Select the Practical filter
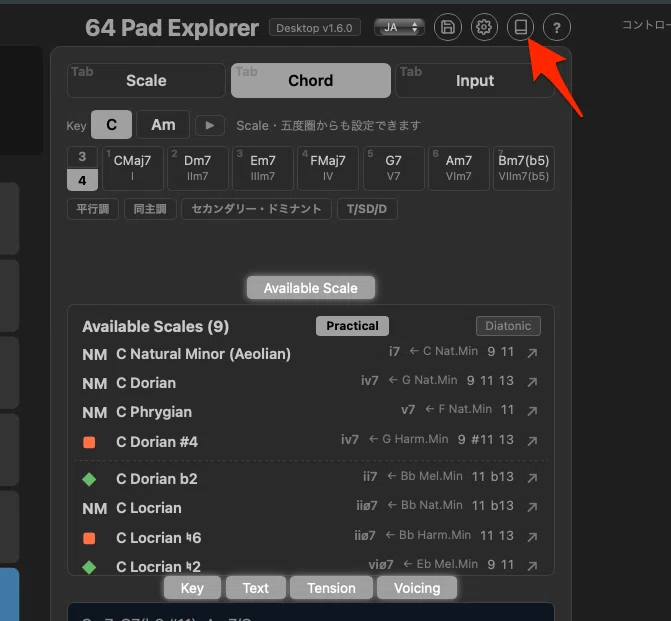This screenshot has width=671, height=621. [352, 326]
